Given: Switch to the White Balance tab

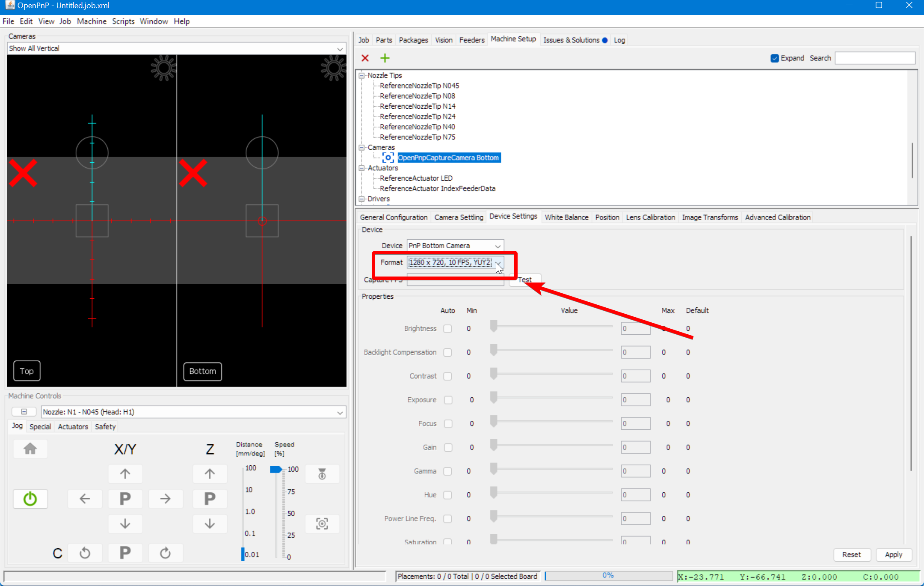Looking at the screenshot, I should pyautogui.click(x=566, y=217).
